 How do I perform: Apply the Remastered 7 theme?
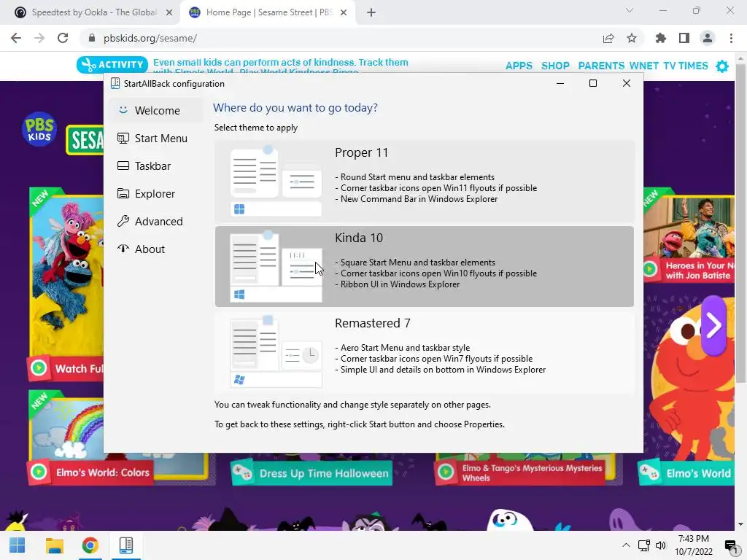pyautogui.click(x=424, y=351)
